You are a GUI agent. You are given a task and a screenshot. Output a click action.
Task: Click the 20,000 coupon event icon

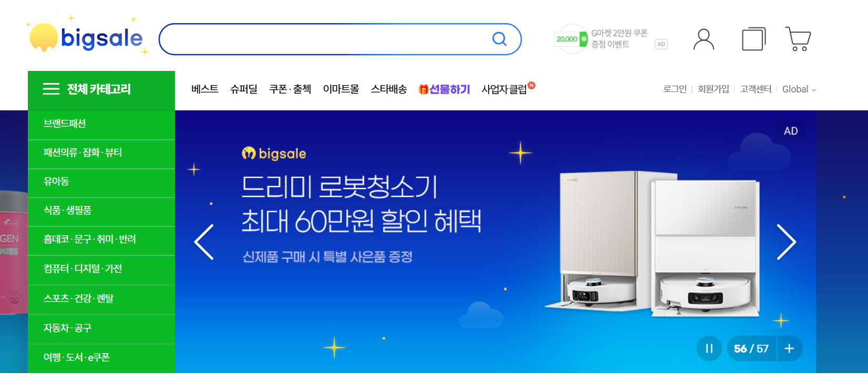572,39
